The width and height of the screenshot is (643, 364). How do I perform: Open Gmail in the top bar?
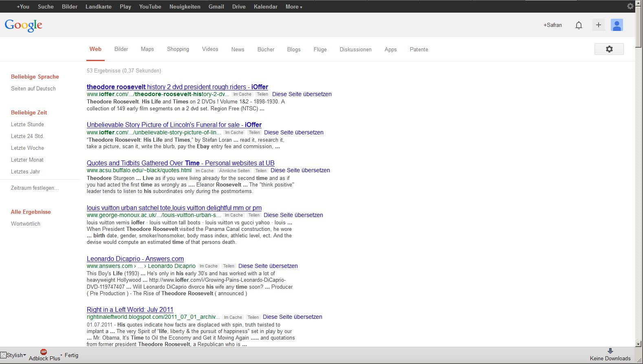tap(216, 7)
